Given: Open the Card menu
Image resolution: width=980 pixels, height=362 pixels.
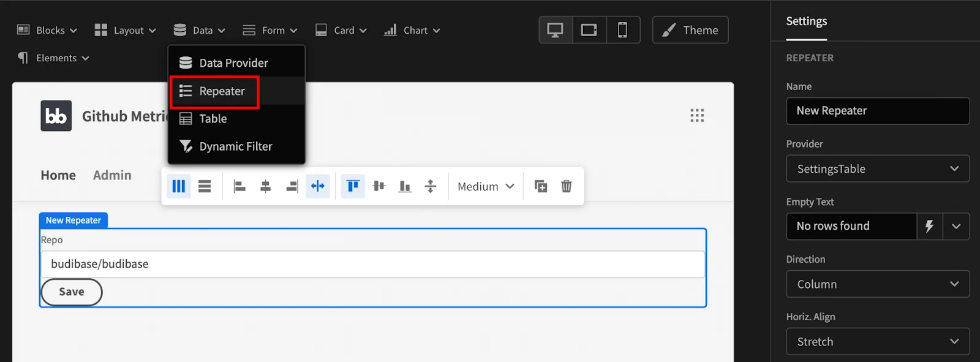Looking at the screenshot, I should (x=341, y=30).
